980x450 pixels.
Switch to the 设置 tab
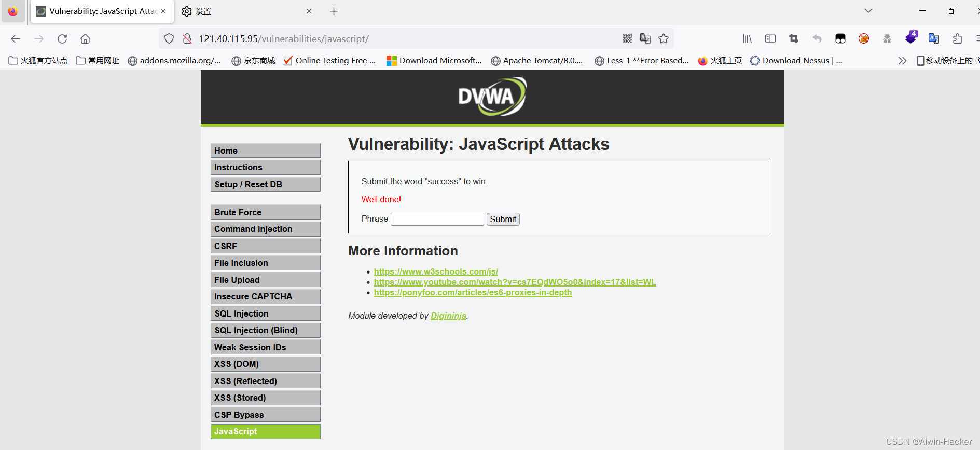click(x=247, y=11)
